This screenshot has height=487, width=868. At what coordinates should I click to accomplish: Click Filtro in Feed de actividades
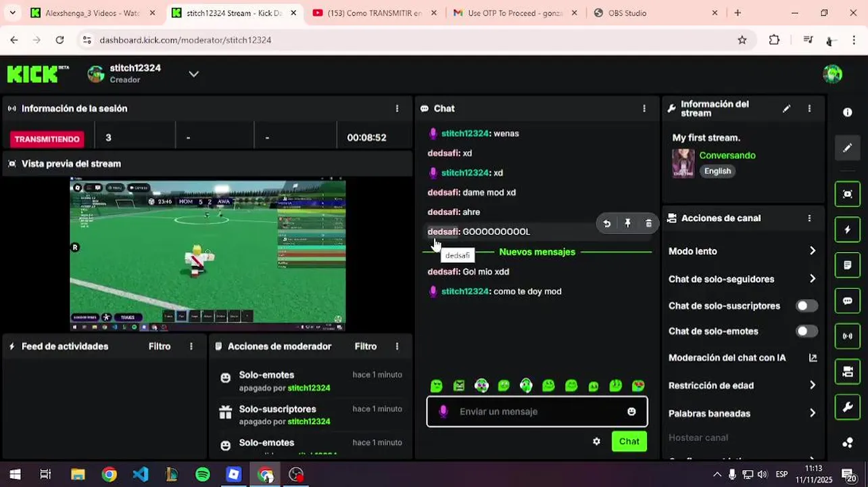point(160,346)
